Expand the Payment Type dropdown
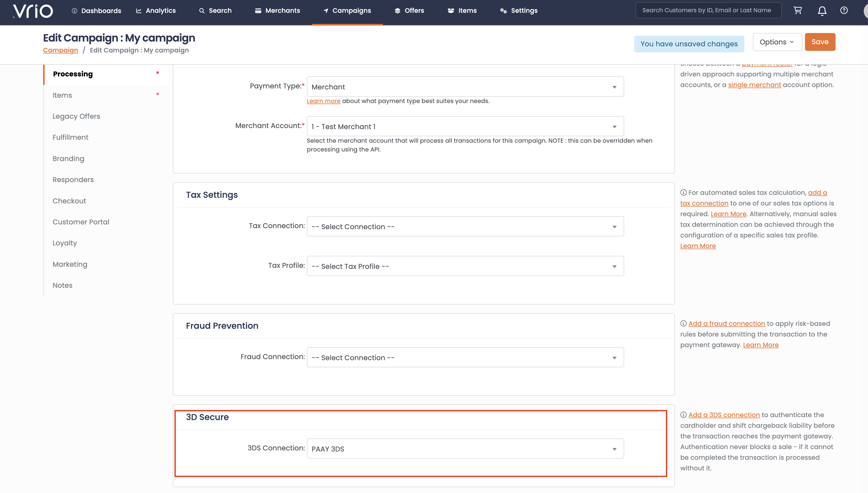868x493 pixels. [x=465, y=87]
